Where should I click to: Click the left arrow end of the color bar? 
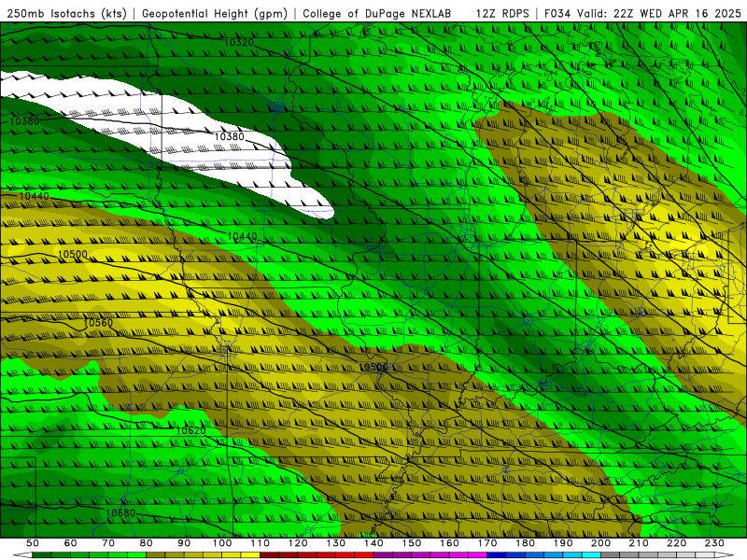point(22,555)
